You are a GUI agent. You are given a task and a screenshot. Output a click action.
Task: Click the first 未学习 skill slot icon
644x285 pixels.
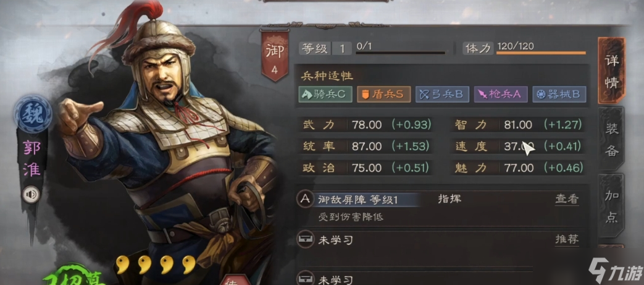point(305,240)
